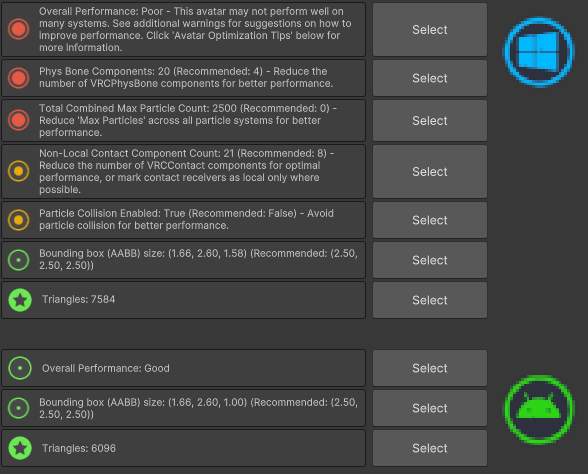Click Select next to Triangles: 7584

click(x=430, y=300)
